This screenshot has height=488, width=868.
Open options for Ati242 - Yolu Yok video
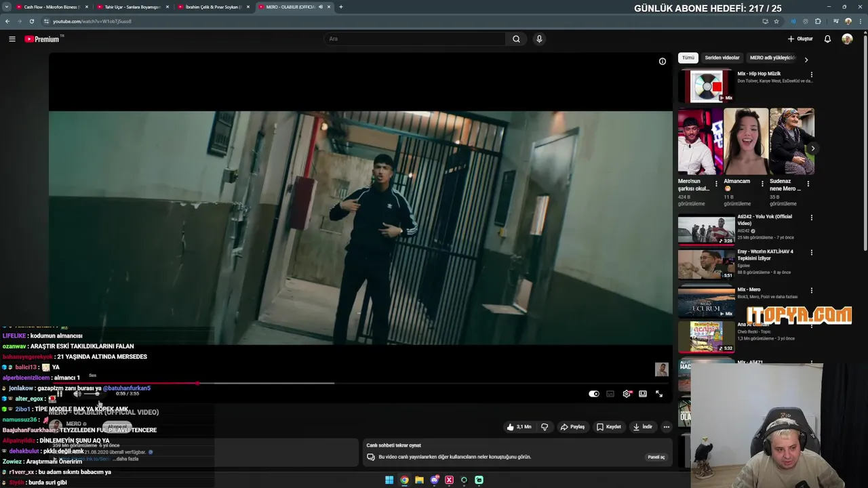click(x=812, y=218)
